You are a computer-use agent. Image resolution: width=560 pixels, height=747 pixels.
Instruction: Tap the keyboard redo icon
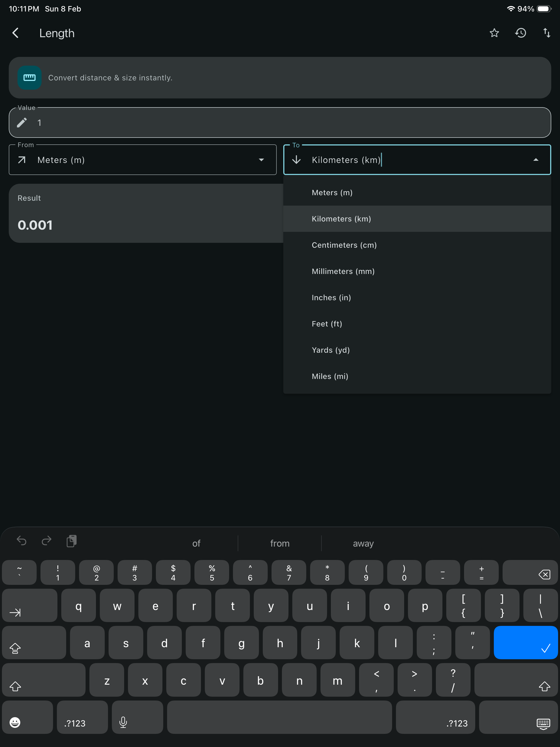[x=46, y=541]
